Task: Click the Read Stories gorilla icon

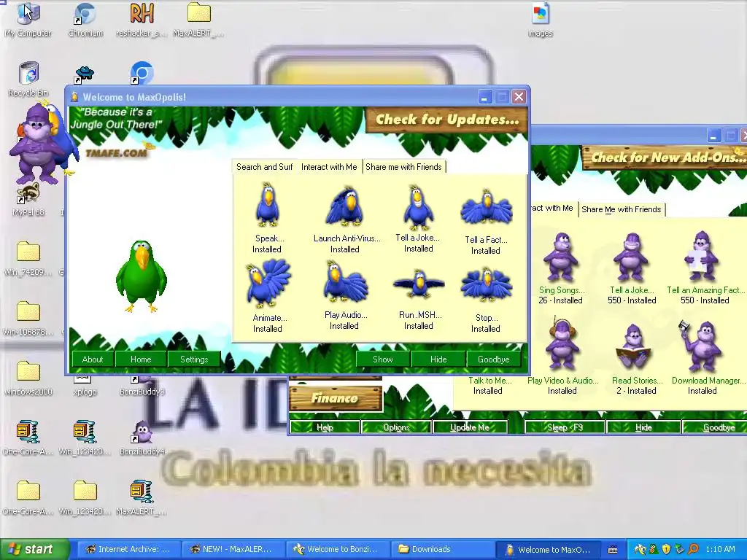Action: tap(633, 347)
